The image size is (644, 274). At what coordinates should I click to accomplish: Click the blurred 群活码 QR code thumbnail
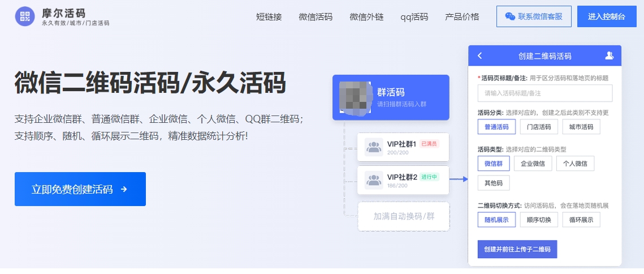point(355,97)
